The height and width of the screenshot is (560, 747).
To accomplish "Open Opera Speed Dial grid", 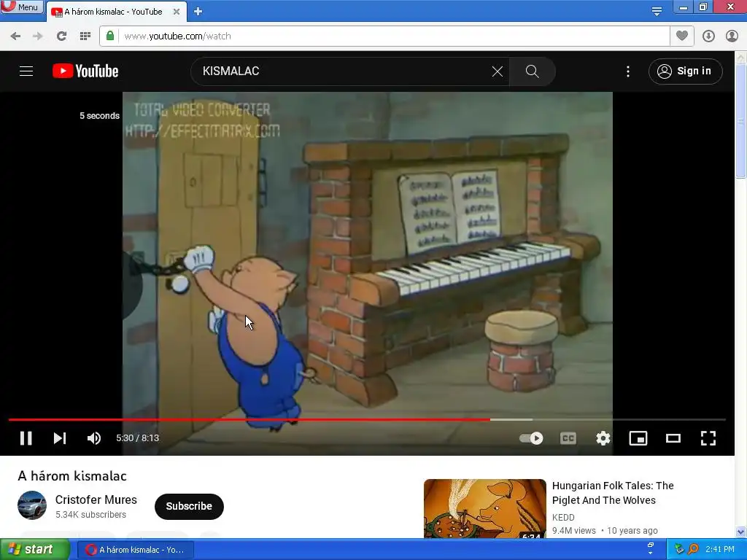I will (x=85, y=36).
